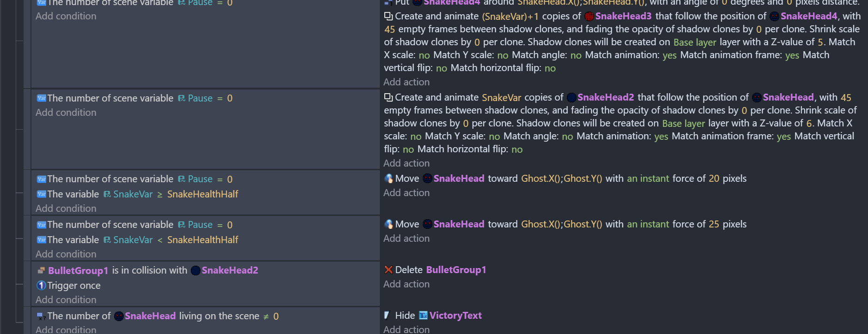This screenshot has height=334, width=868.
Task: Select the SnakeVar ≥ SnakeHealthHalf condition
Action: [138, 194]
